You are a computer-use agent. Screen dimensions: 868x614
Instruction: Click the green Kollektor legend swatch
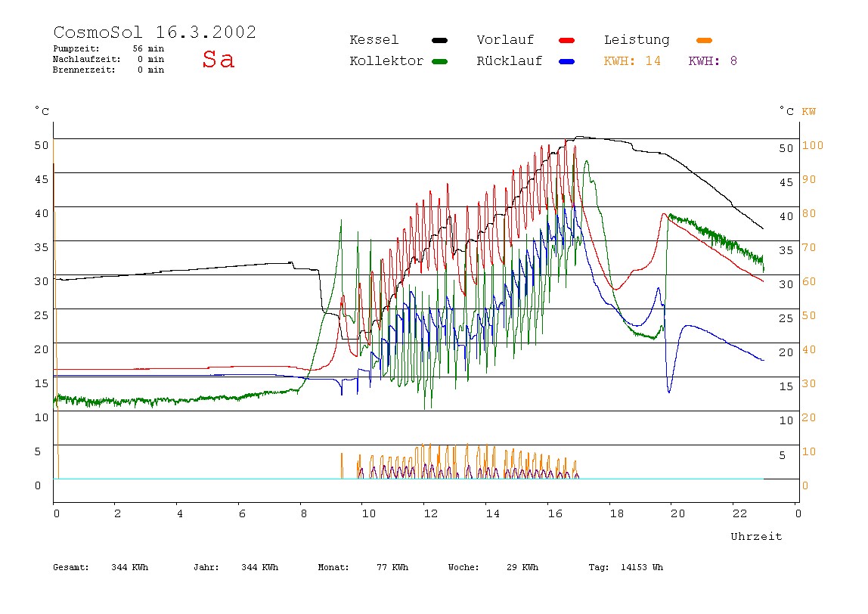coord(439,61)
